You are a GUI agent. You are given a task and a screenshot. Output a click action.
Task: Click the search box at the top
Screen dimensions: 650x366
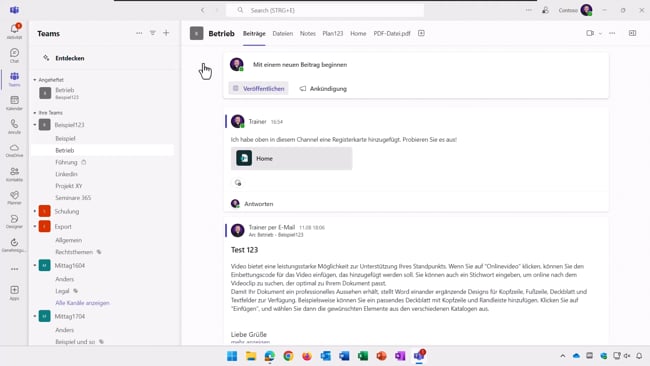click(x=325, y=10)
